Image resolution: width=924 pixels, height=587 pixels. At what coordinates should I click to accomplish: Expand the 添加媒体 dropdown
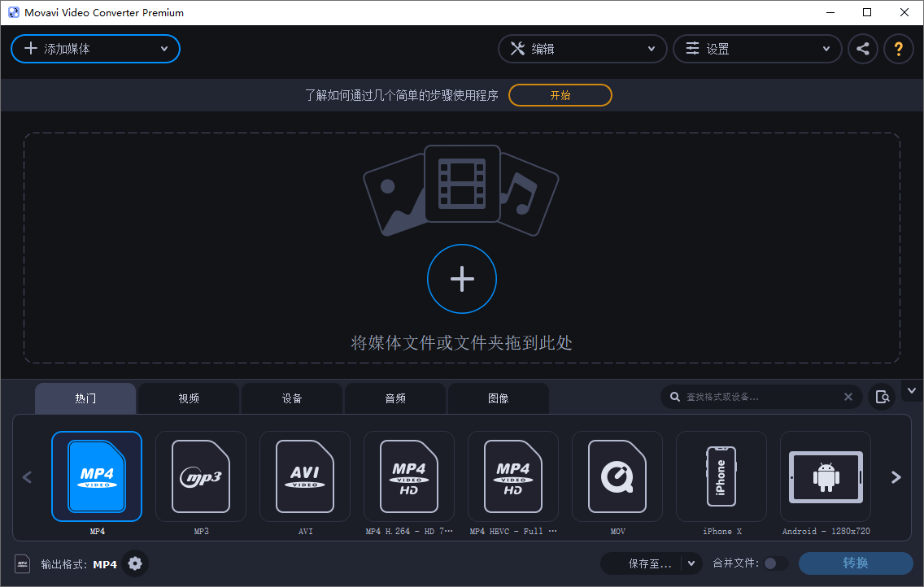(164, 49)
